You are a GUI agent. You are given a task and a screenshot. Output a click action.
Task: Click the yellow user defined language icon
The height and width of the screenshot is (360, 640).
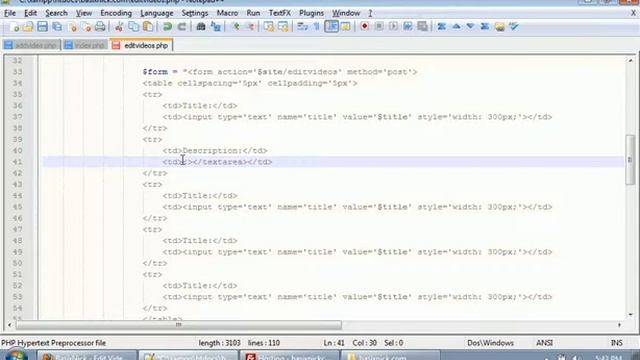coord(346,27)
